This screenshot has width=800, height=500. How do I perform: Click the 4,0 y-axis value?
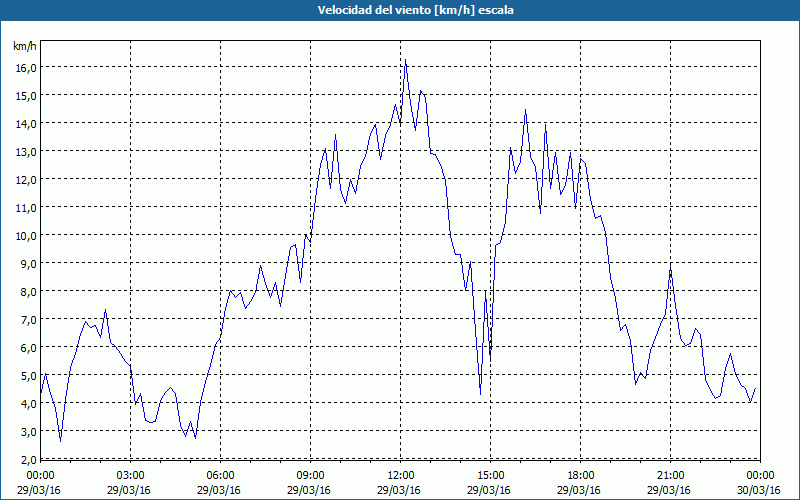pyautogui.click(x=29, y=404)
